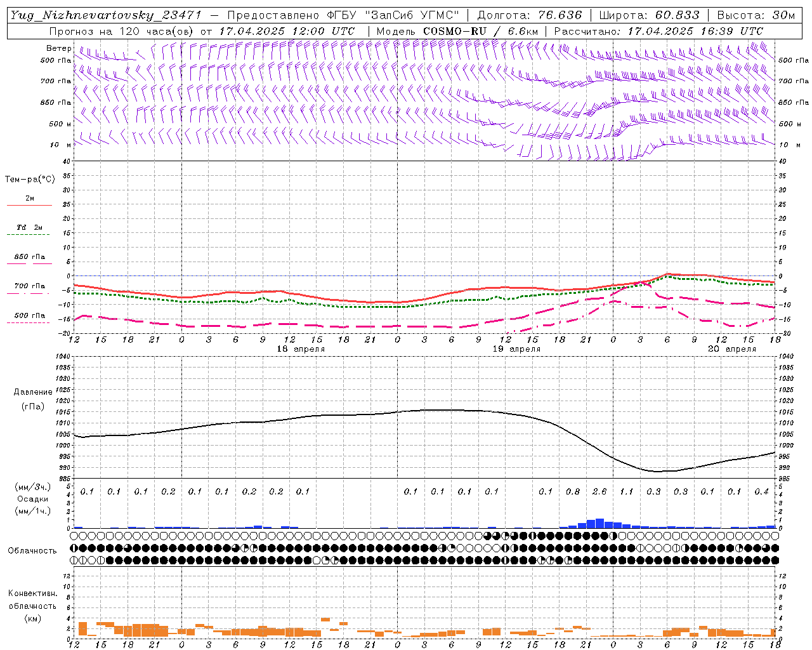Viewport: 812px width, 650px height.
Task: Click the 0.8 precipitation value
Action: 572,491
